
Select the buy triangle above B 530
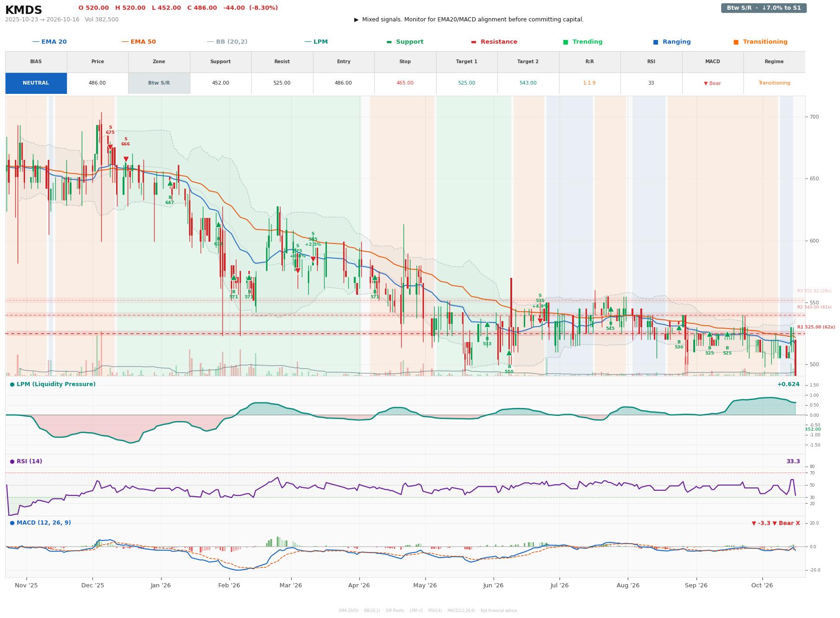pos(679,328)
